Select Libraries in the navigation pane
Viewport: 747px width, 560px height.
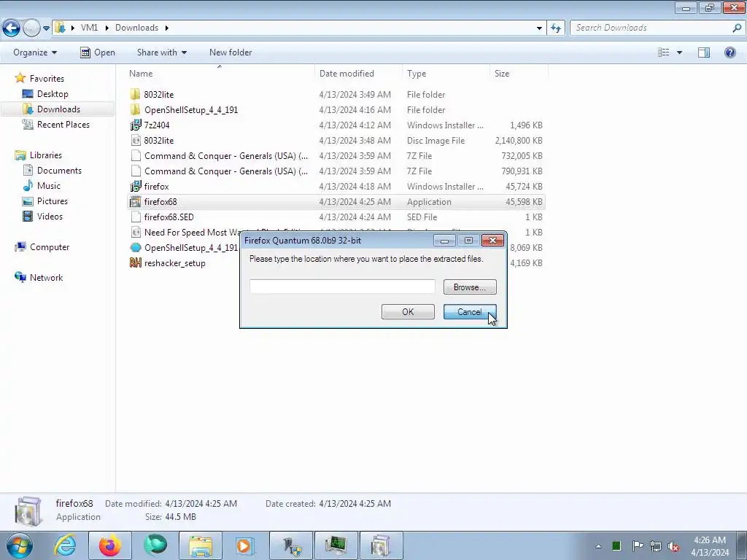point(46,155)
